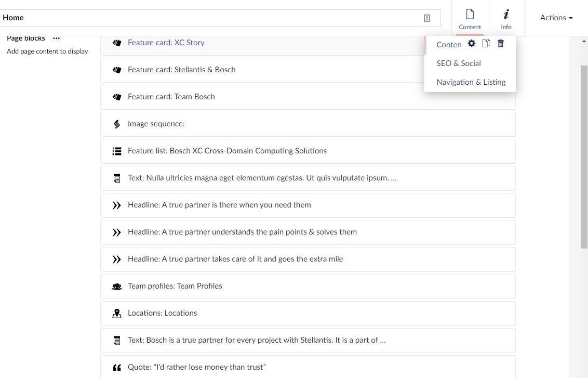Click the Info panel icon
Image resolution: width=588 pixels, height=378 pixels.
pyautogui.click(x=505, y=18)
